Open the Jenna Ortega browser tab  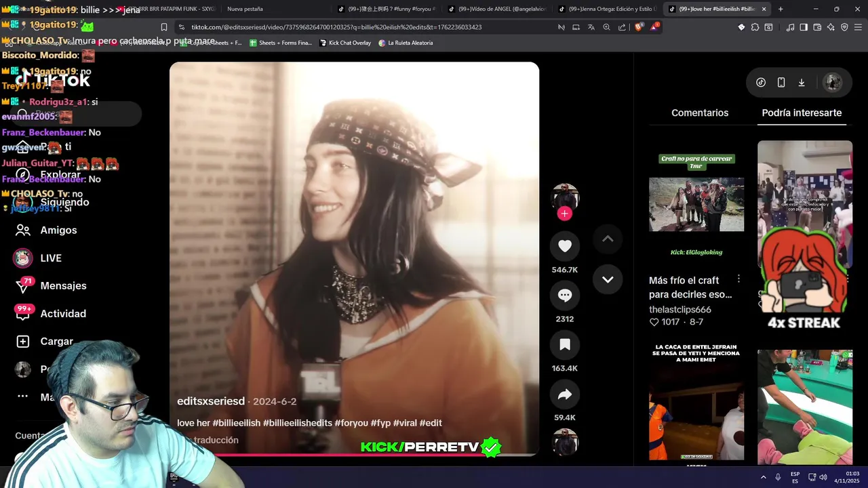(x=608, y=9)
